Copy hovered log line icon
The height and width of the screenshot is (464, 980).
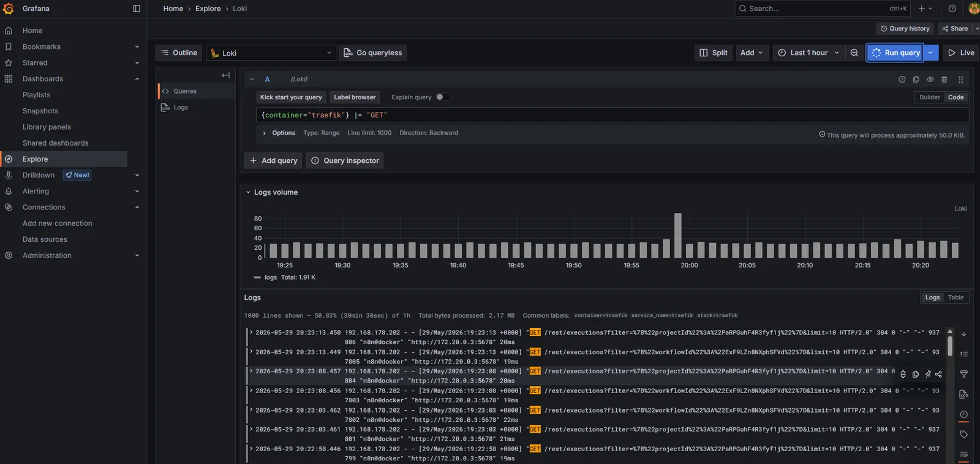tap(915, 374)
